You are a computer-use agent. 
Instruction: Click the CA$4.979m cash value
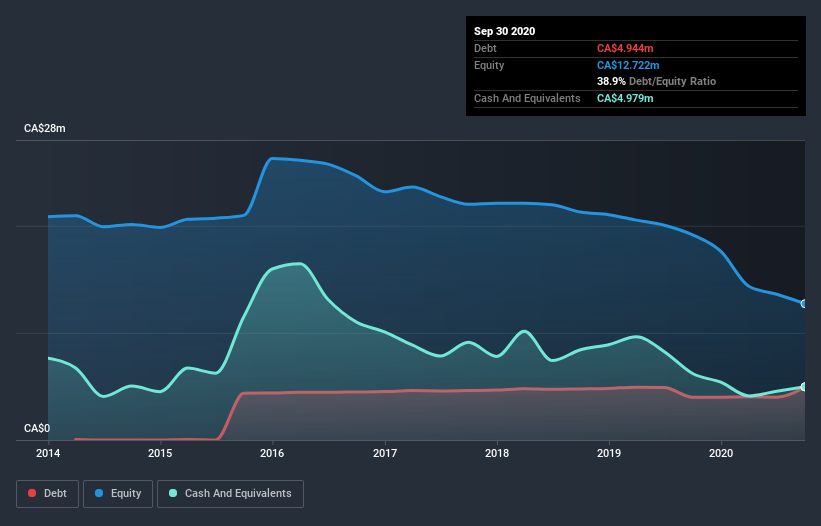point(625,98)
